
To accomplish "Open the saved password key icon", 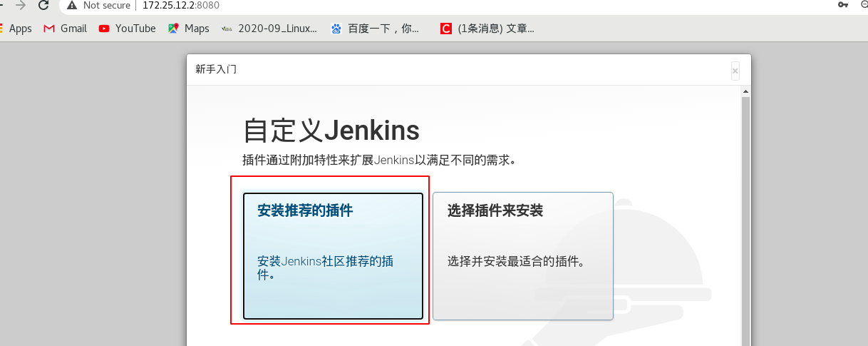I will [x=843, y=5].
